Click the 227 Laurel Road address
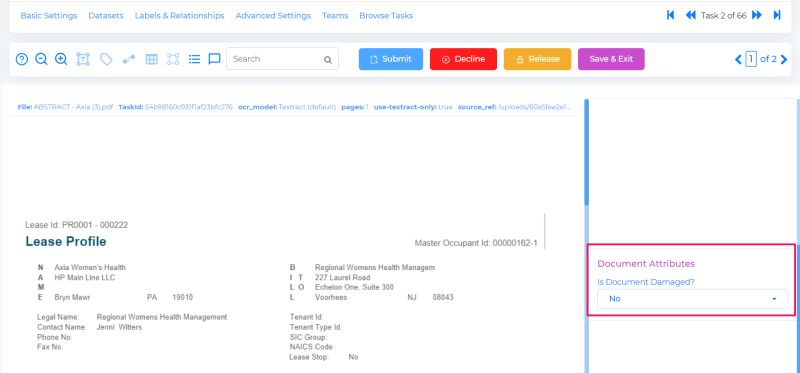Screen dimensions: 800x373 pyautogui.click(x=343, y=278)
